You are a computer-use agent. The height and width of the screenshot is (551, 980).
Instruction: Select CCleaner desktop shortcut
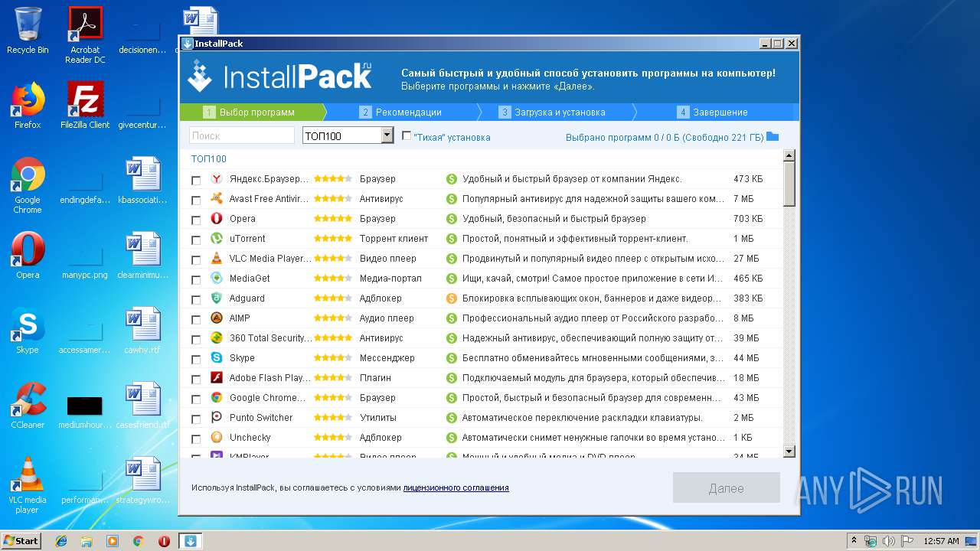pyautogui.click(x=28, y=406)
